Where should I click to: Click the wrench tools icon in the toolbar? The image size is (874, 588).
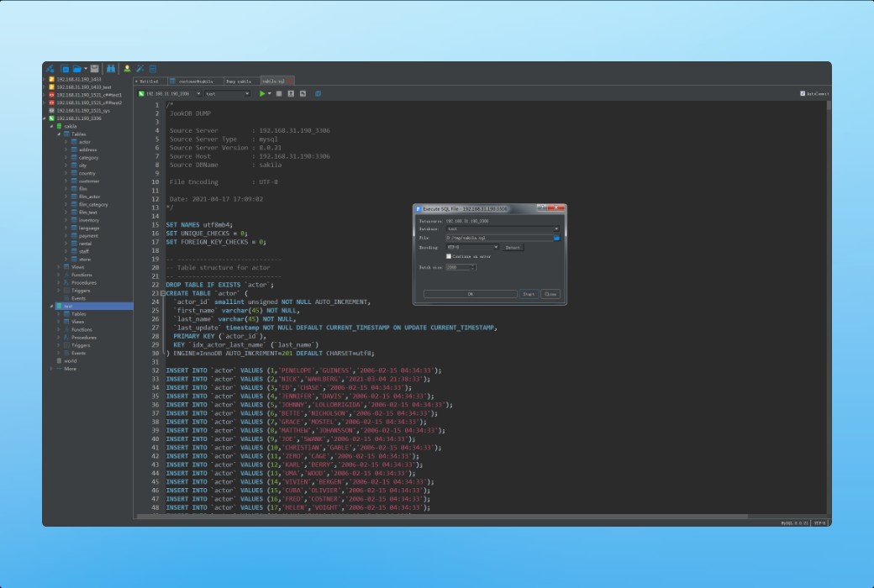pyautogui.click(x=140, y=69)
